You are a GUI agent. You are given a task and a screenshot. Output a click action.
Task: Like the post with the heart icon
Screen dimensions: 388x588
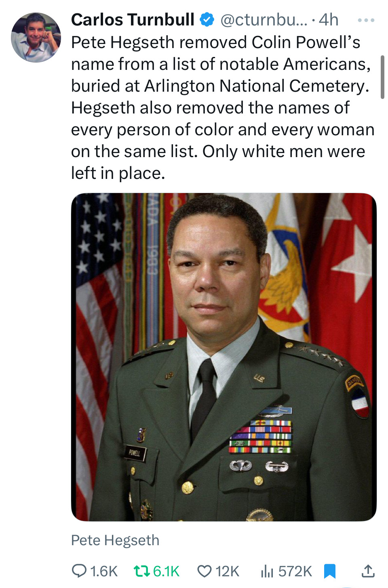pyautogui.click(x=205, y=571)
